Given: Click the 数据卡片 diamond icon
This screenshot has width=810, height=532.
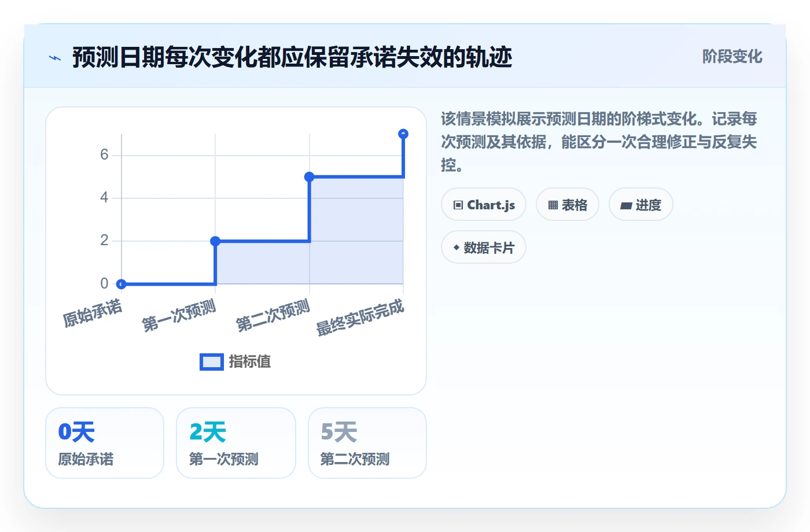Looking at the screenshot, I should pyautogui.click(x=456, y=248).
